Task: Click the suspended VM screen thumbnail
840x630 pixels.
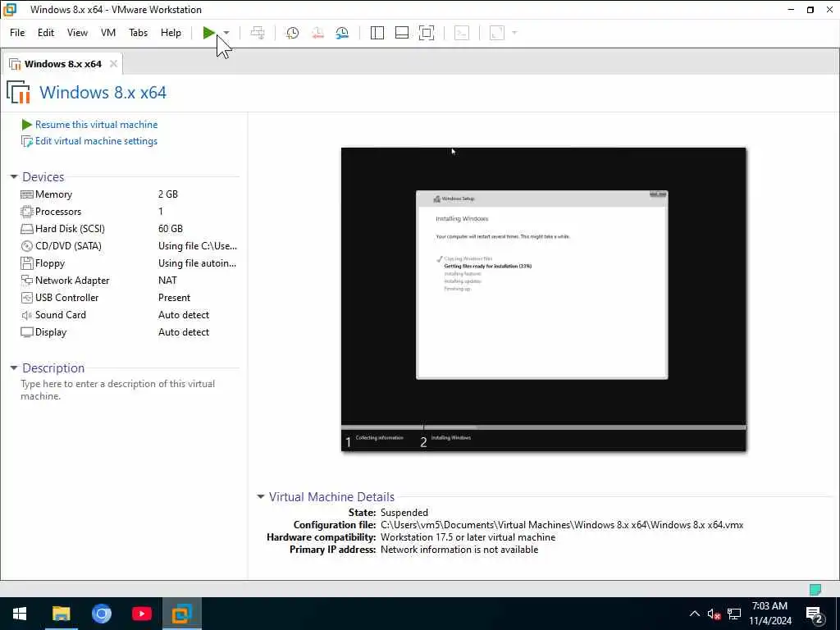Action: (x=543, y=299)
